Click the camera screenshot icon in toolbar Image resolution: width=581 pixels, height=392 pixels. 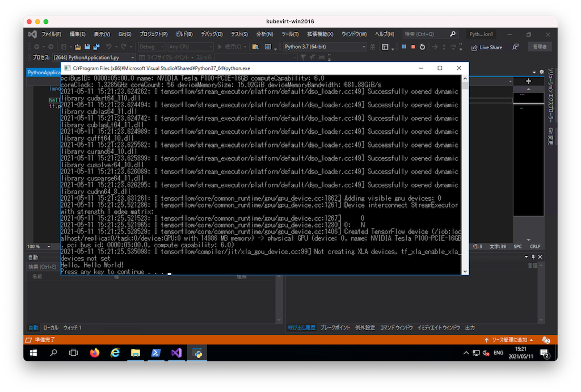click(268, 47)
